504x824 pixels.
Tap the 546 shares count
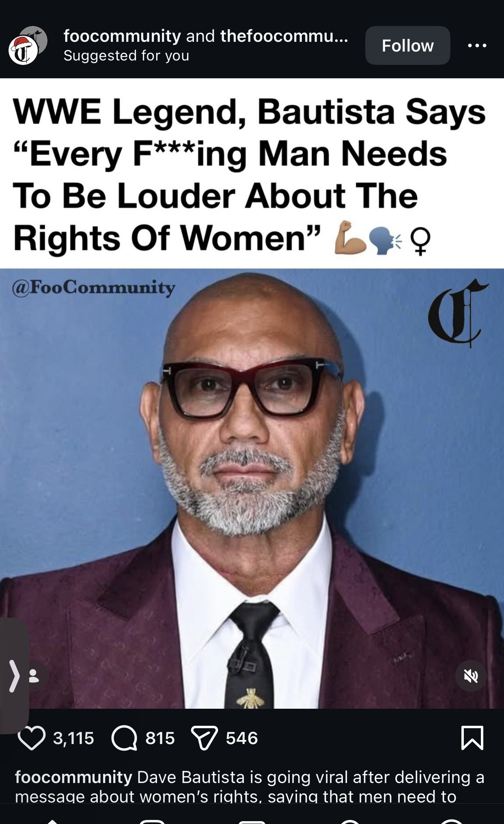click(242, 738)
